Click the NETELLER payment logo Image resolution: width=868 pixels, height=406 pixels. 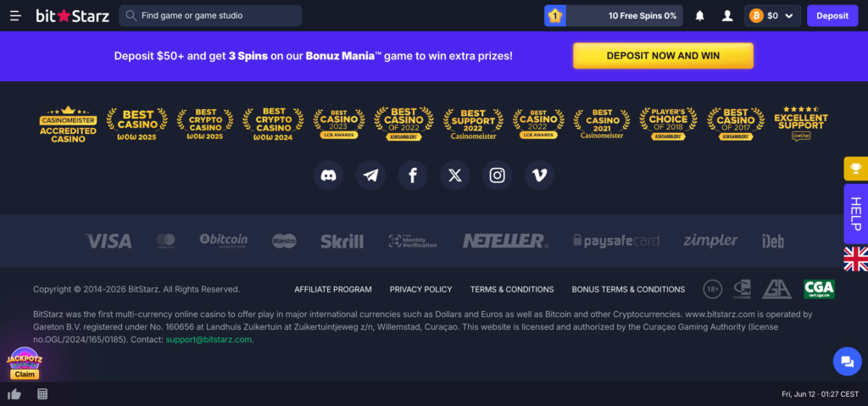pos(505,241)
